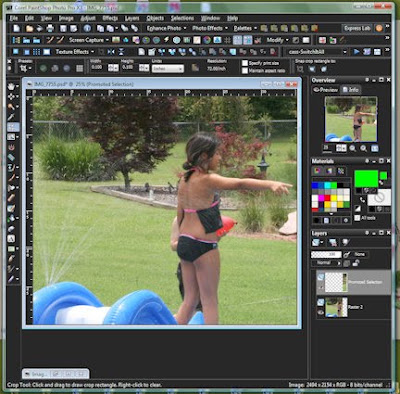This screenshot has width=400, height=394.
Task: Click the Redo icon in toolbar
Action: 134,28
